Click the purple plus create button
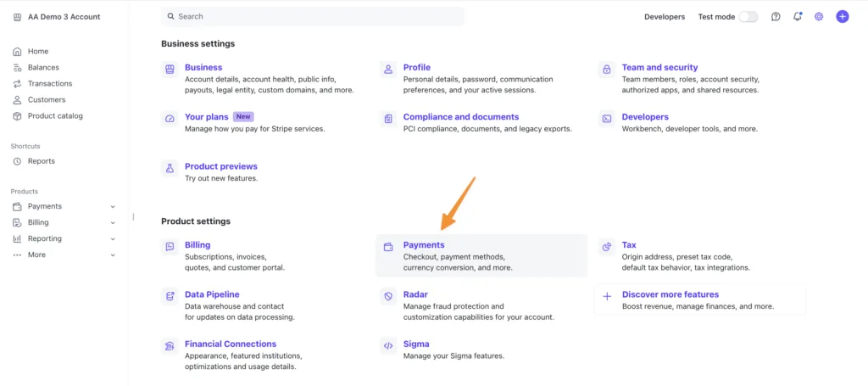This screenshot has width=868, height=386. click(x=842, y=17)
